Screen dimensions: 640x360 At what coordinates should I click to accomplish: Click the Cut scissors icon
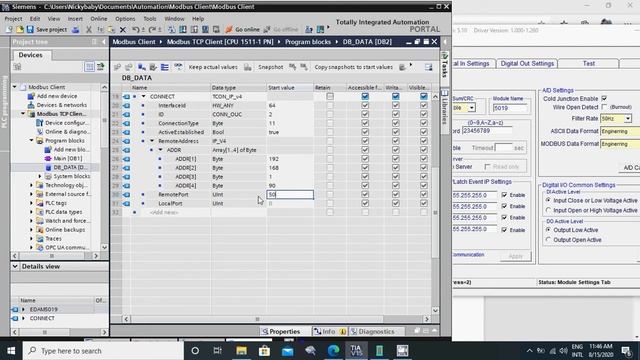click(x=89, y=29)
